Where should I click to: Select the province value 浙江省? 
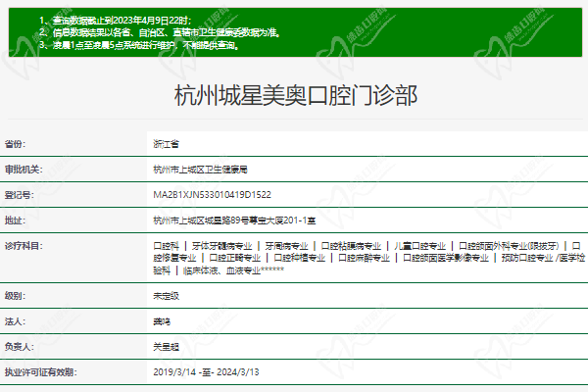point(167,144)
